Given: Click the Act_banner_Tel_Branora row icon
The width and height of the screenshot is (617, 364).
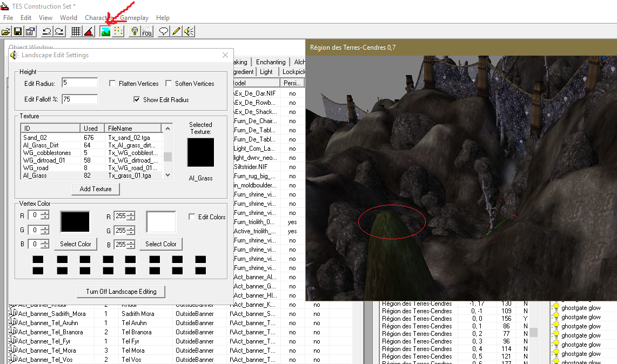Looking at the screenshot, I should pyautogui.click(x=13, y=332).
